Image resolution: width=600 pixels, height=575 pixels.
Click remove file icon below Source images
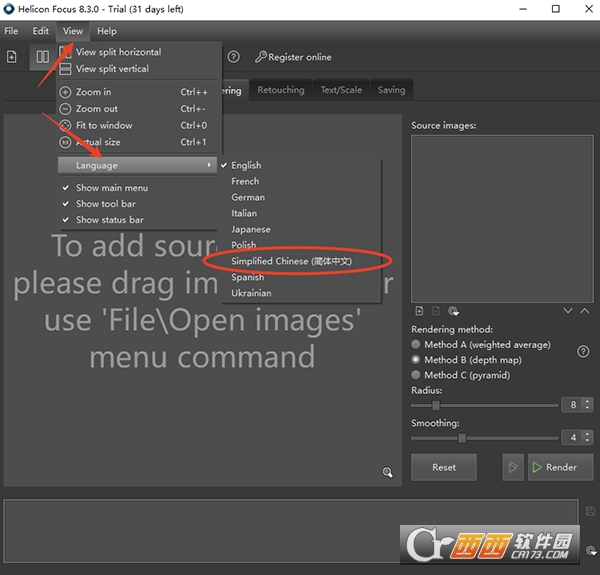point(436,311)
